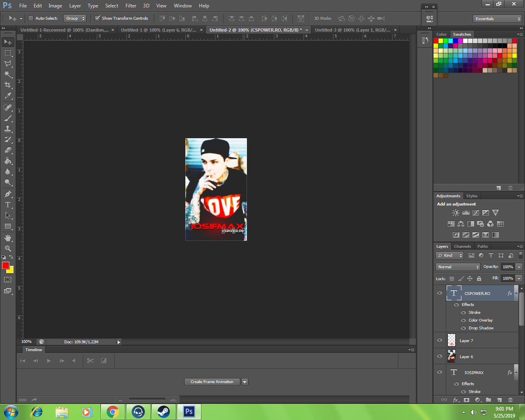This screenshot has height=420, width=525.
Task: Hide Layer 6 visibility
Action: (x=440, y=356)
